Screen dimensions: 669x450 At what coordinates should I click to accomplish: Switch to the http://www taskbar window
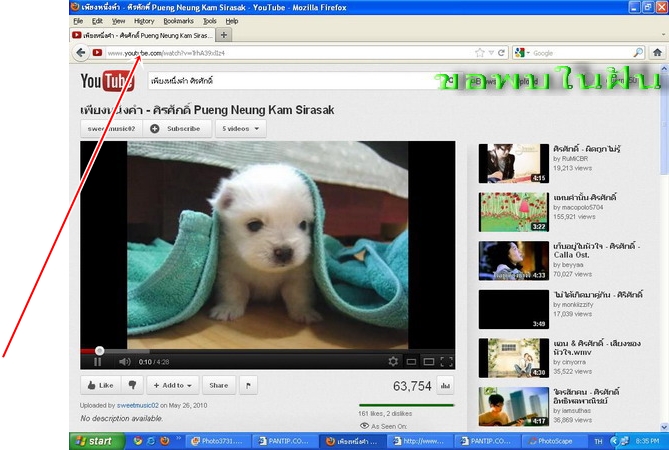(x=418, y=441)
